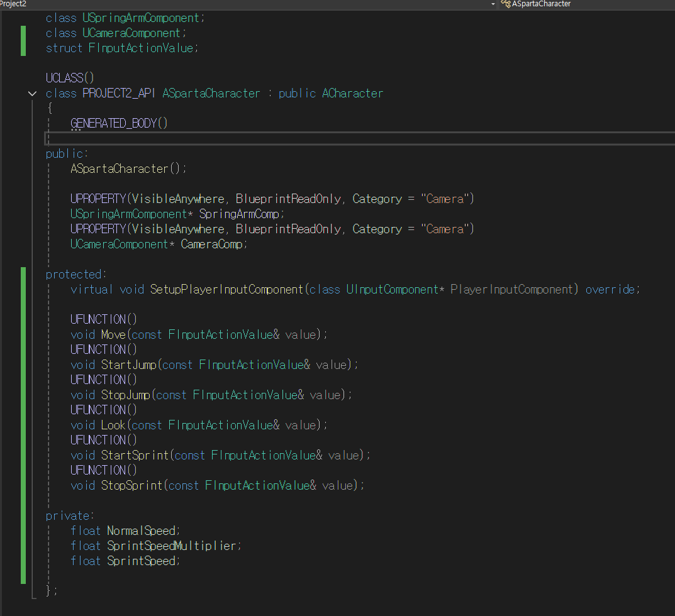Open the Project2 scope dropdown arrow
Image resolution: width=675 pixels, height=616 pixels.
tap(493, 4)
